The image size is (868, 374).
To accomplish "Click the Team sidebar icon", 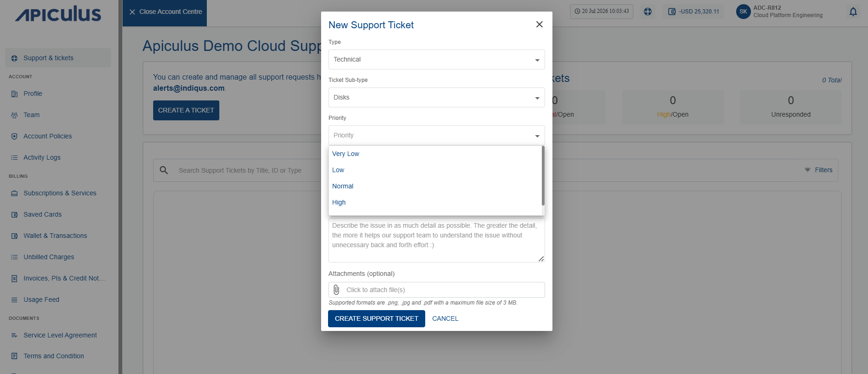I will 14,115.
